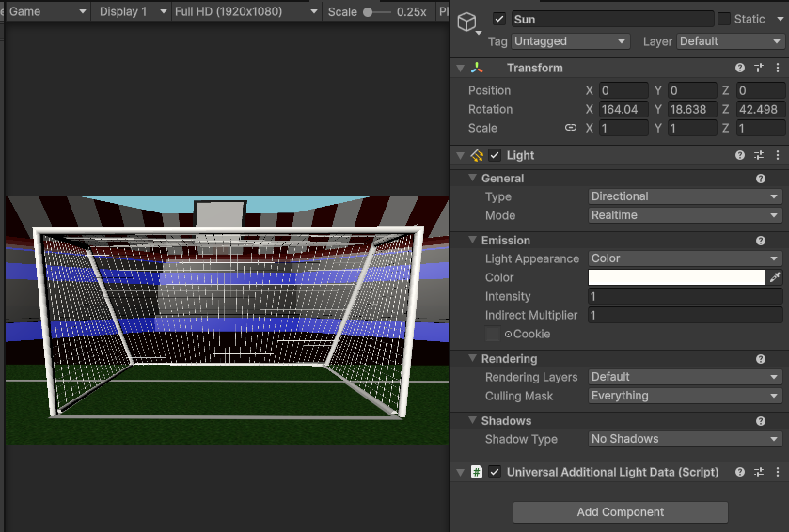Toggle the Scale constrain proportions link icon
The image size is (789, 532).
pos(571,128)
